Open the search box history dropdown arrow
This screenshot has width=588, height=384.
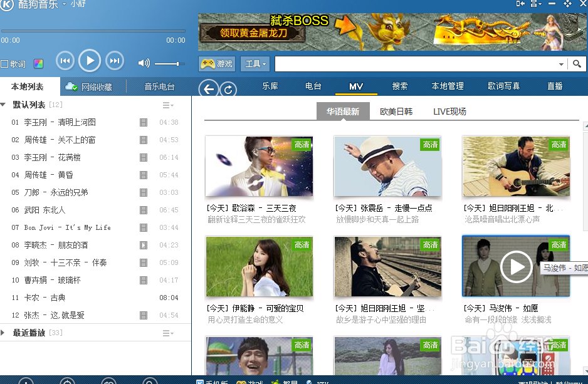561,65
